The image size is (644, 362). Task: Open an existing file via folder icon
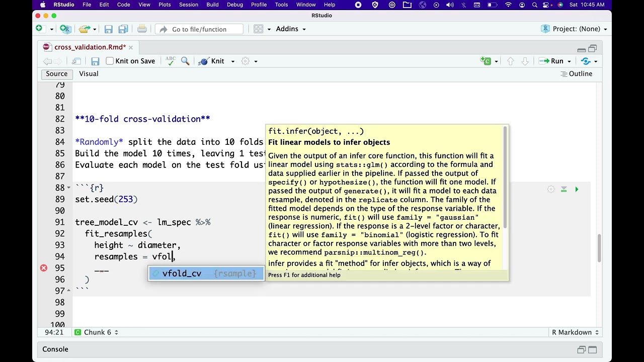pyautogui.click(x=84, y=29)
